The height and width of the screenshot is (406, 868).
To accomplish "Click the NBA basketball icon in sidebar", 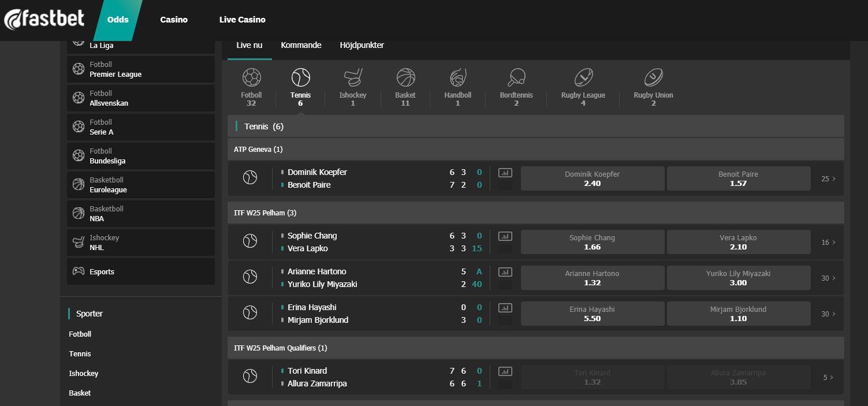I will 79,213.
